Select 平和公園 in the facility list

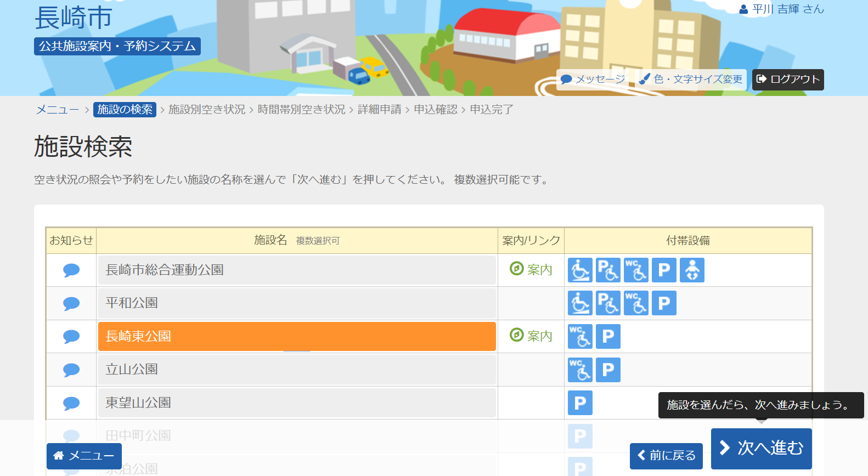297,303
